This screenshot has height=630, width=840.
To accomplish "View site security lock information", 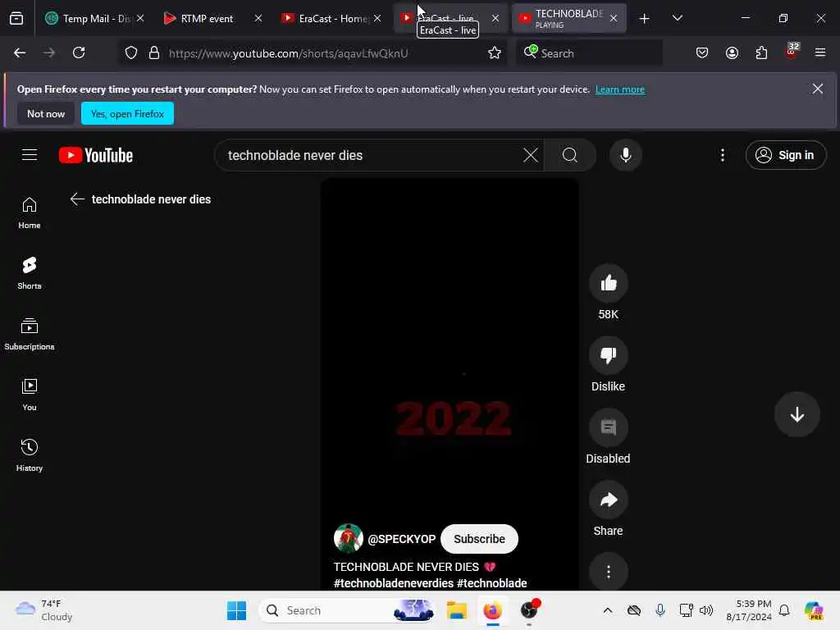I will [x=154, y=53].
